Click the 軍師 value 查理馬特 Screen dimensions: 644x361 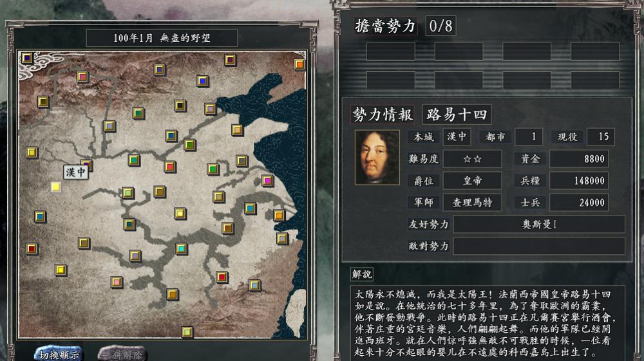pos(472,202)
